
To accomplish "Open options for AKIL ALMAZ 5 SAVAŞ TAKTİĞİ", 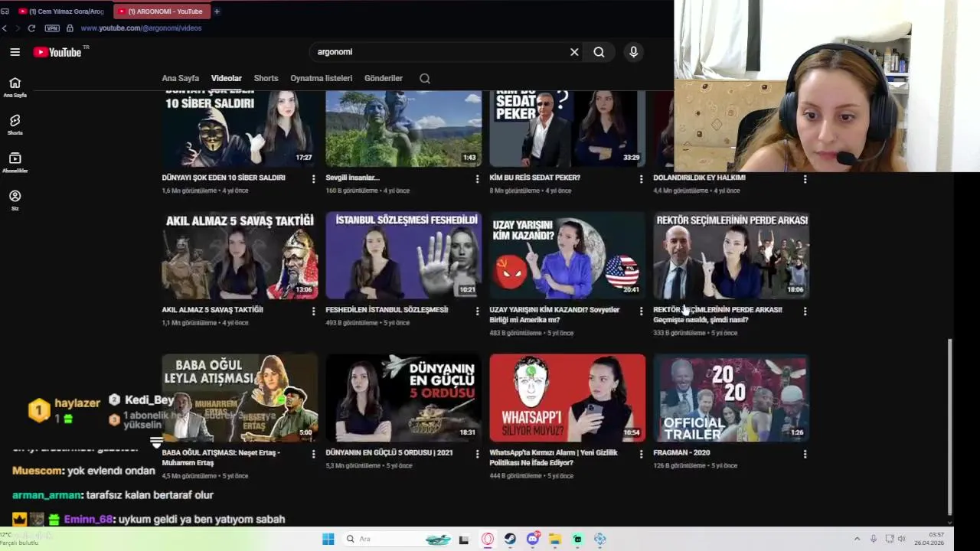I will click(313, 311).
